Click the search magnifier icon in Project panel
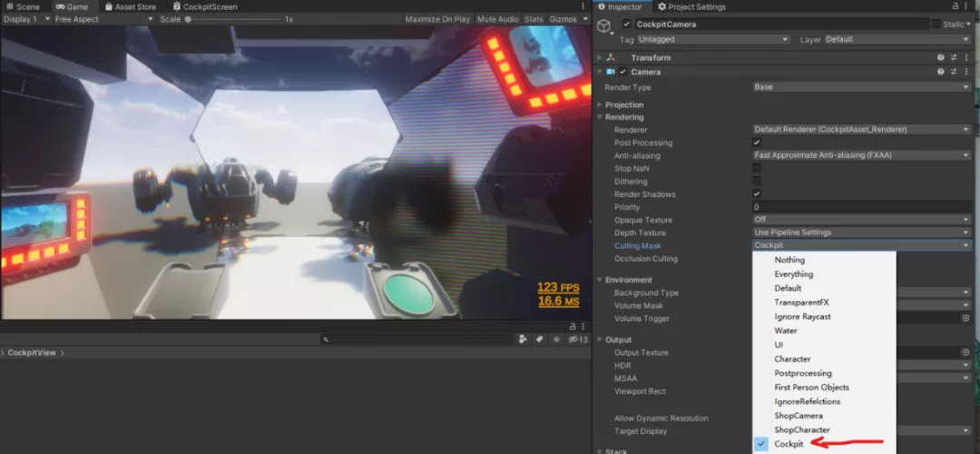 click(x=326, y=340)
